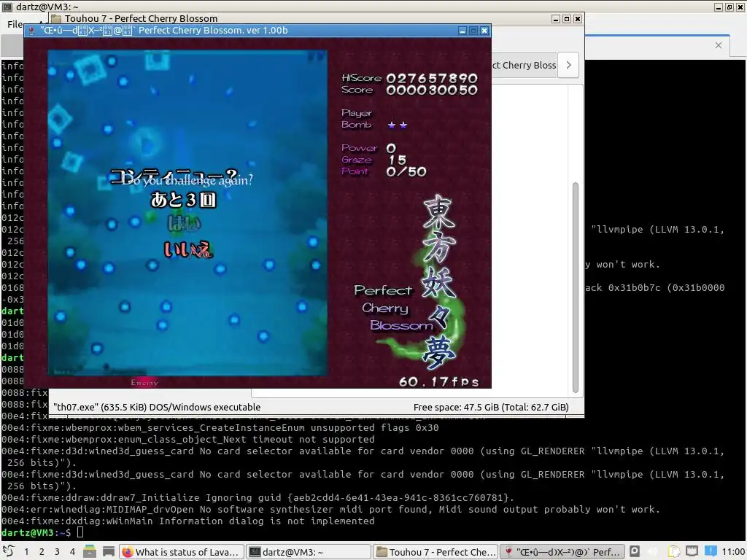Click the あと3回 remaining continues text
Viewport: 747px width, 560px height.
[x=183, y=200]
